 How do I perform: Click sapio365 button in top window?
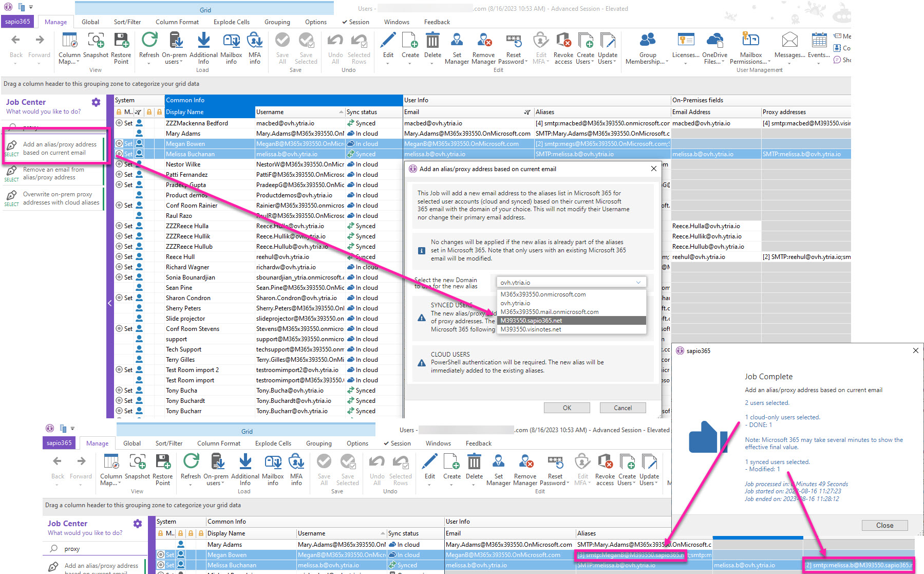coord(18,22)
